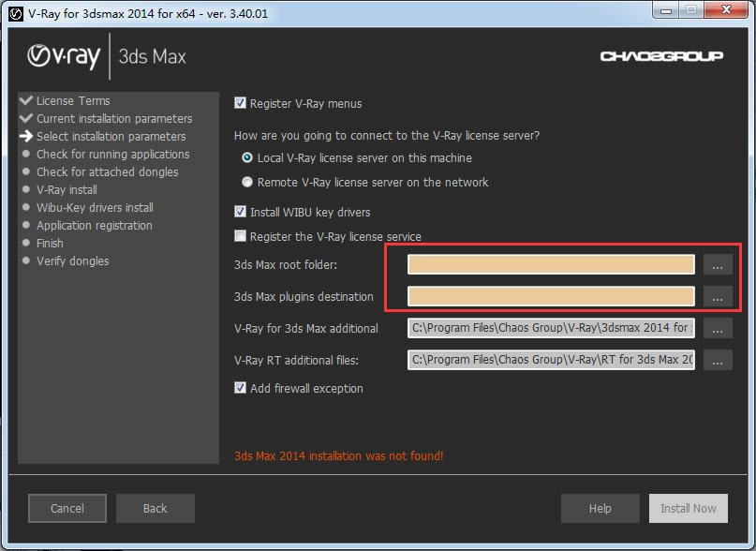Image resolution: width=756 pixels, height=551 pixels.
Task: Browse for the V-Ray RT additional files folder
Action: coord(718,361)
